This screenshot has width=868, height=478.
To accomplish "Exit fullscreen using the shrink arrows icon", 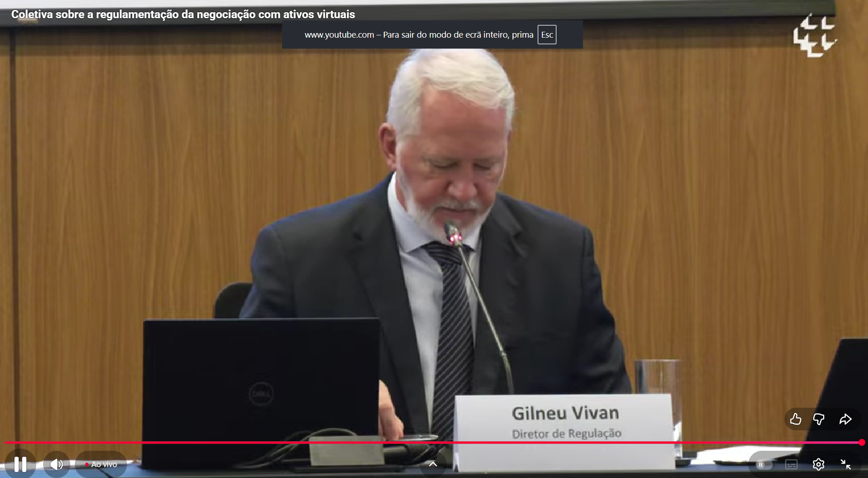I will [x=845, y=464].
